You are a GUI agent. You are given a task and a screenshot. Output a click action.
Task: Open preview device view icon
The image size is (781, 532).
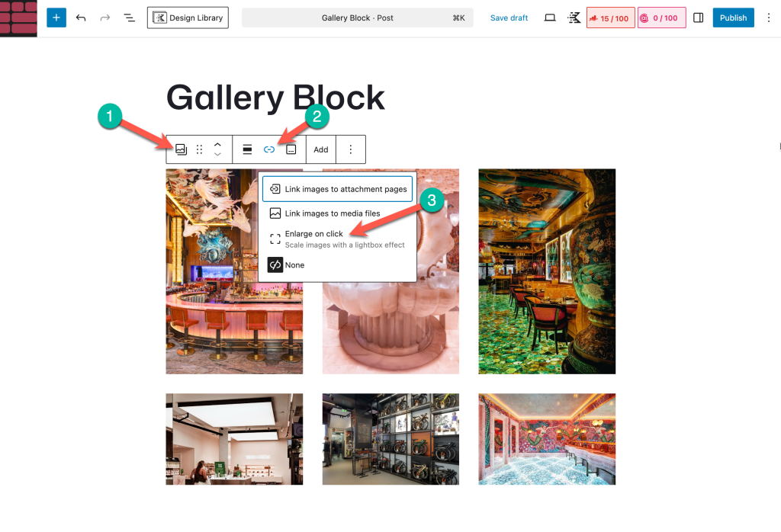click(x=550, y=18)
